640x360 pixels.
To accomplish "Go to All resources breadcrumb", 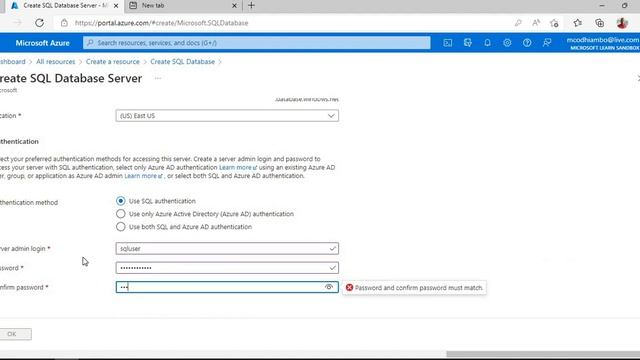I will [56, 62].
